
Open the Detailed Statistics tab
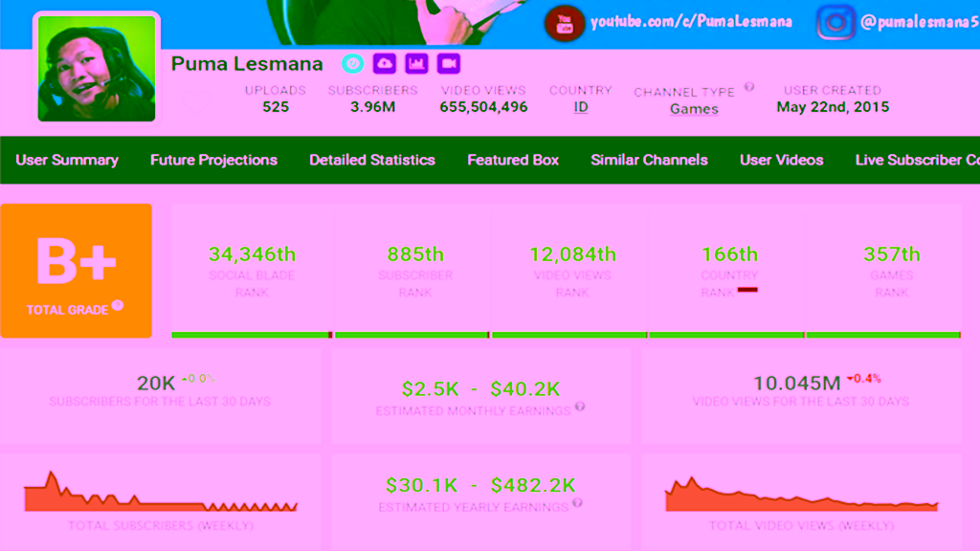tap(372, 160)
